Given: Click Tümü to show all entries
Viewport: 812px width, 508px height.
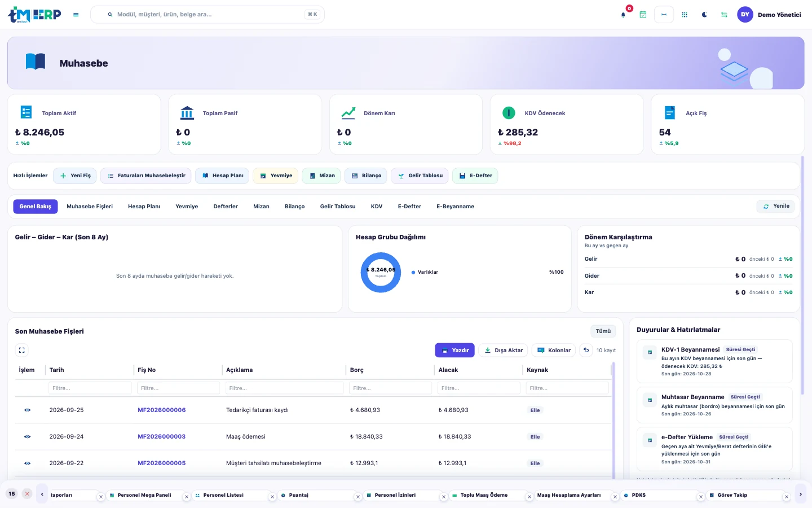Looking at the screenshot, I should 603,331.
